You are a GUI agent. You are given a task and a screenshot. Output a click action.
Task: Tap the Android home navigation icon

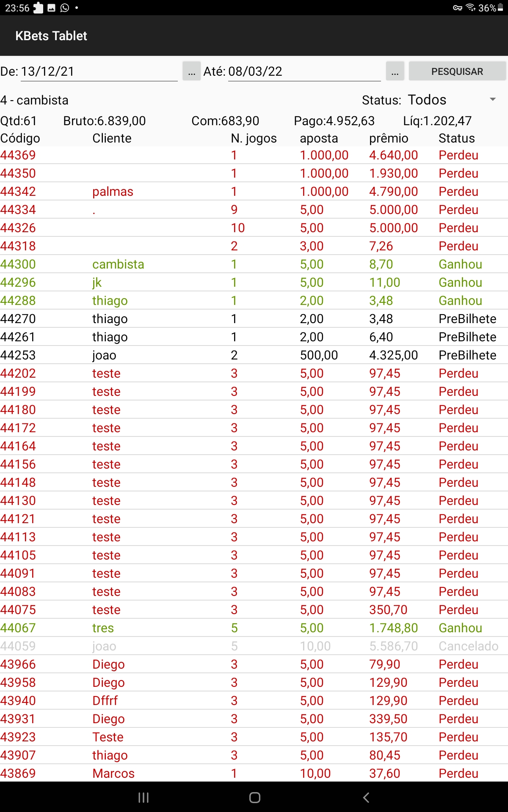tap(254, 798)
